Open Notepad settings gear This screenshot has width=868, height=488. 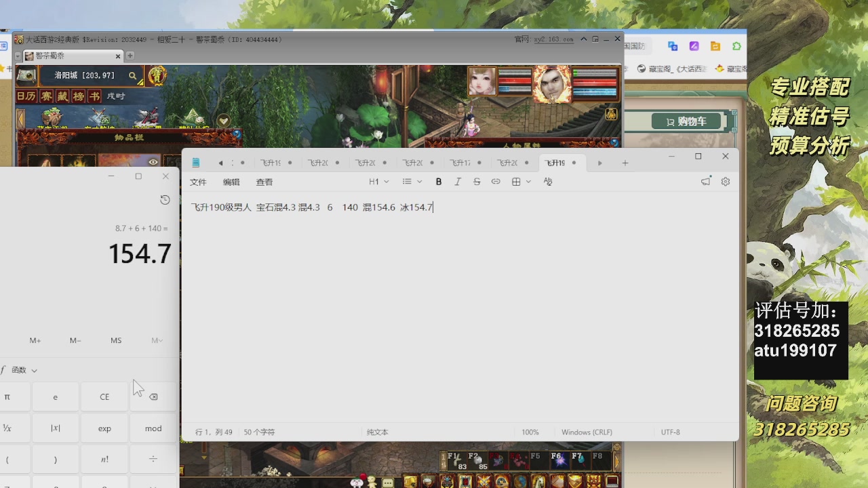pyautogui.click(x=726, y=182)
